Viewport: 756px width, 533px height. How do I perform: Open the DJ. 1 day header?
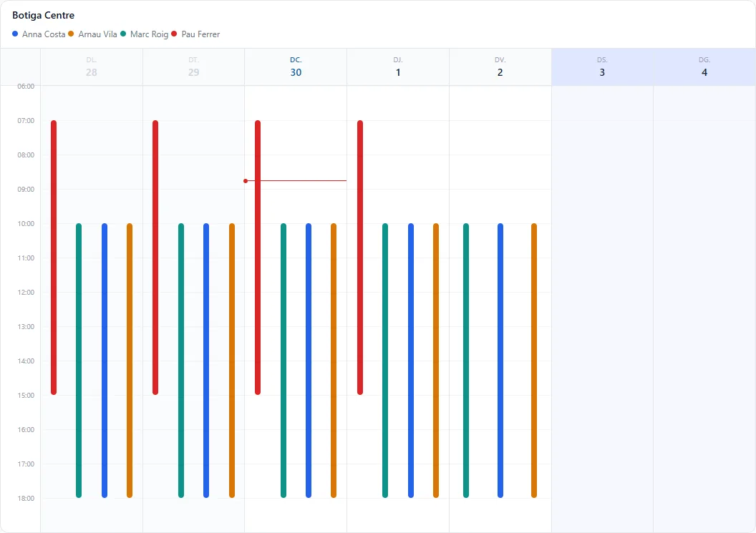(398, 67)
